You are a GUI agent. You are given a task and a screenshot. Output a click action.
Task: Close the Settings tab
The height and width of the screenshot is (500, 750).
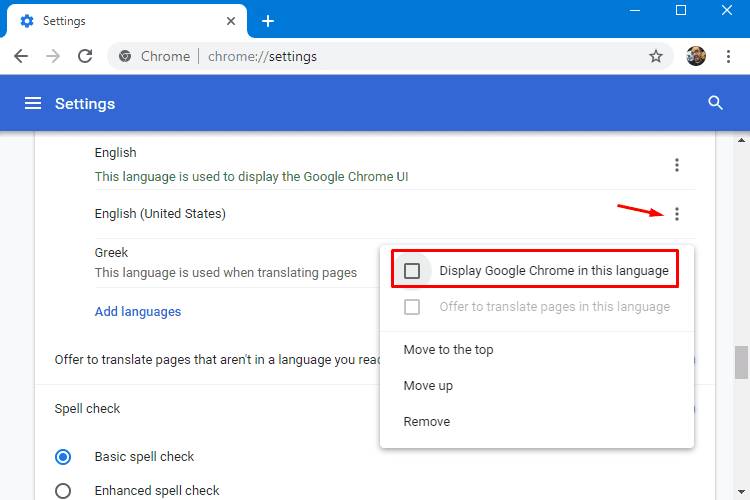(x=231, y=21)
